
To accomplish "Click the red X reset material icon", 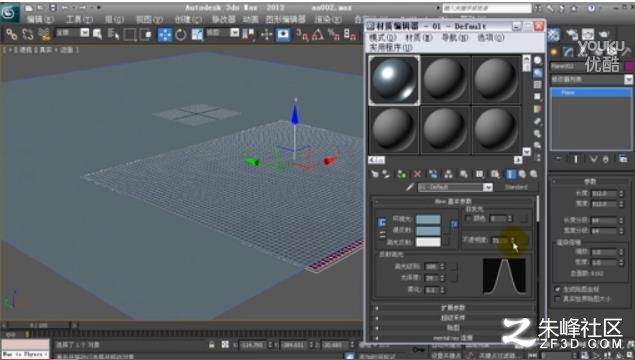I will (417, 174).
